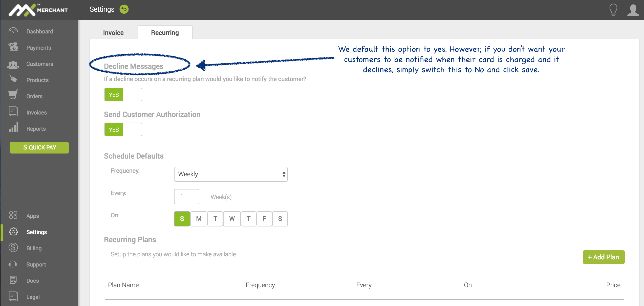This screenshot has height=306, width=644.
Task: Open Customers via the people icon
Action: tap(13, 65)
